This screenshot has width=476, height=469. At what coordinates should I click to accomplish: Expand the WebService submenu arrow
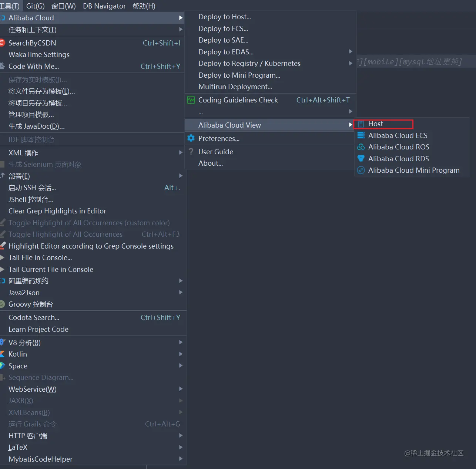pyautogui.click(x=181, y=389)
